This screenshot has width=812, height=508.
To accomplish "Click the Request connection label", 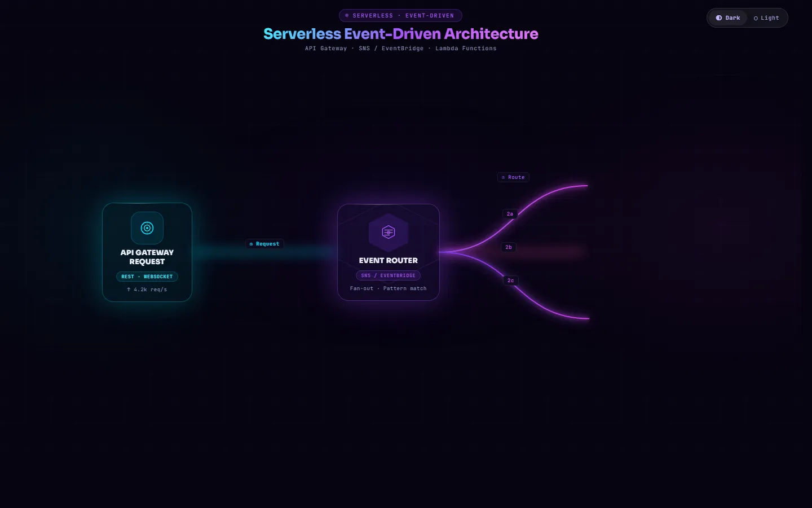I will 264,244.
